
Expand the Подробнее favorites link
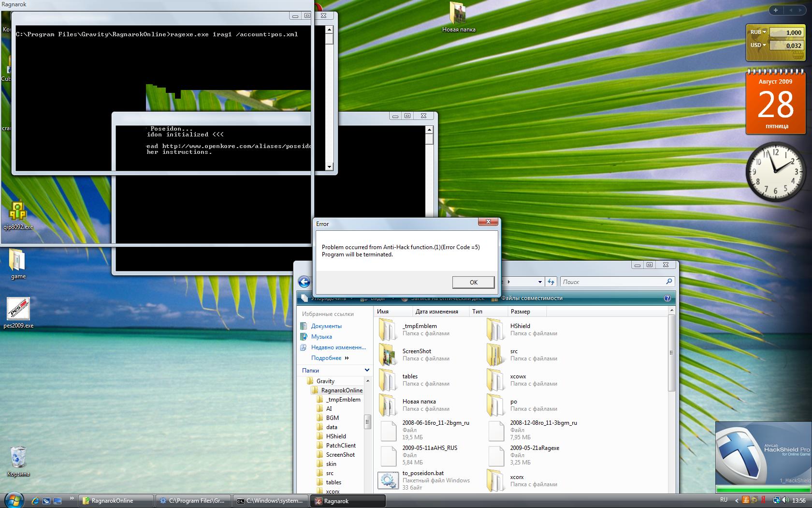click(330, 358)
